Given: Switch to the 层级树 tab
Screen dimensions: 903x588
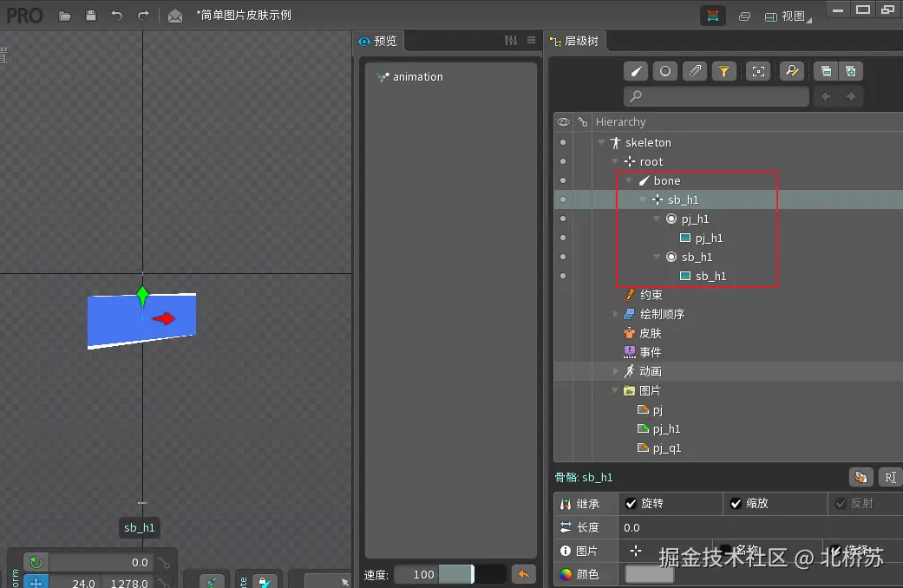Looking at the screenshot, I should (x=575, y=41).
